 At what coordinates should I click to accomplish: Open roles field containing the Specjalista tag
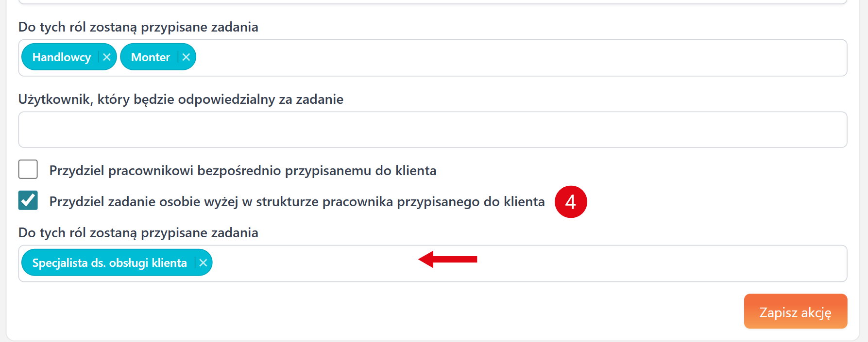point(583,263)
